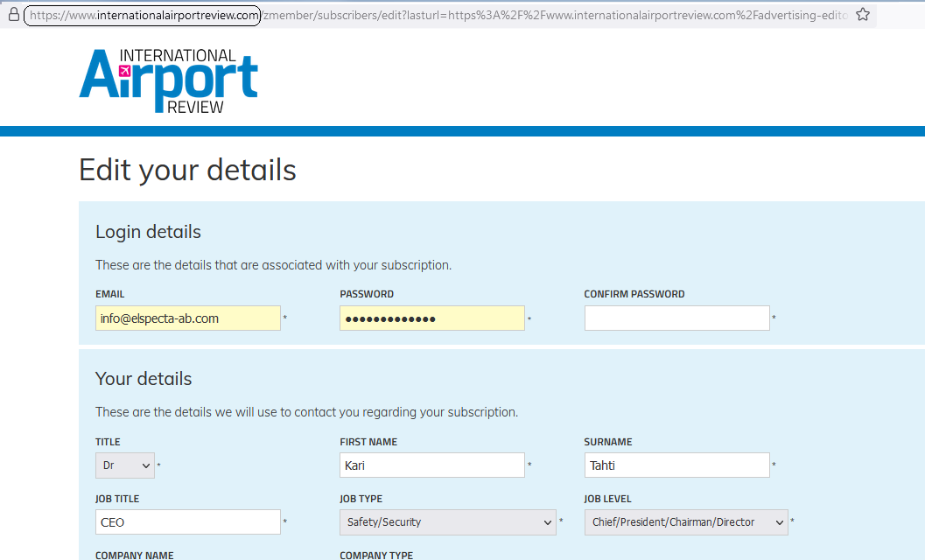Expand the Job Type dropdown
The width and height of the screenshot is (925, 560).
448,522
